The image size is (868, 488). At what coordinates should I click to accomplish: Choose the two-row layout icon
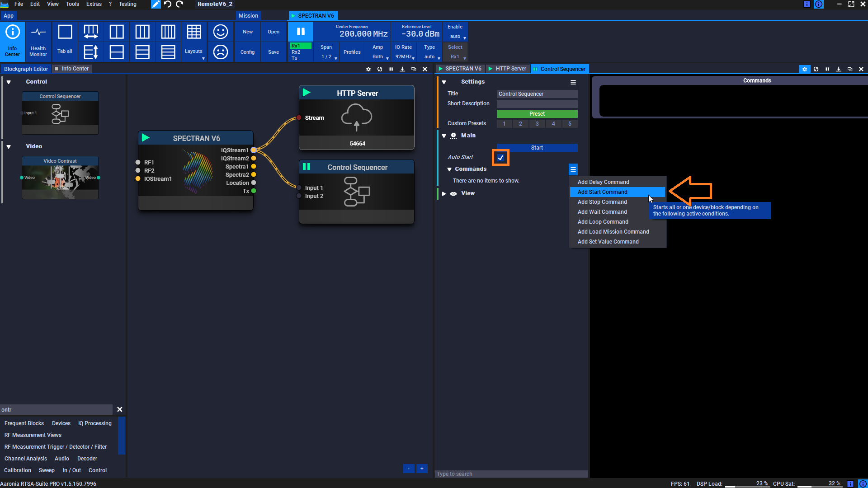[x=117, y=52]
